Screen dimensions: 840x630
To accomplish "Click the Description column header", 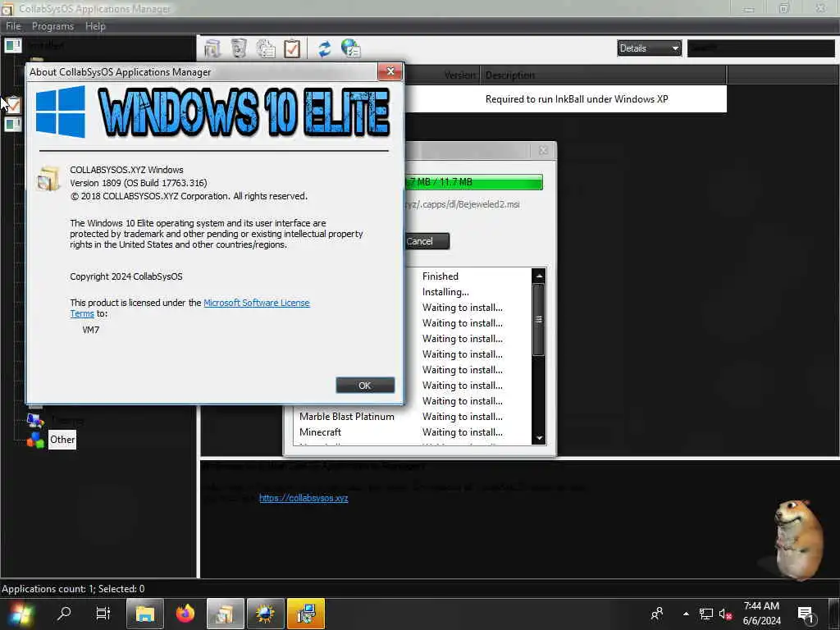I will pos(603,75).
